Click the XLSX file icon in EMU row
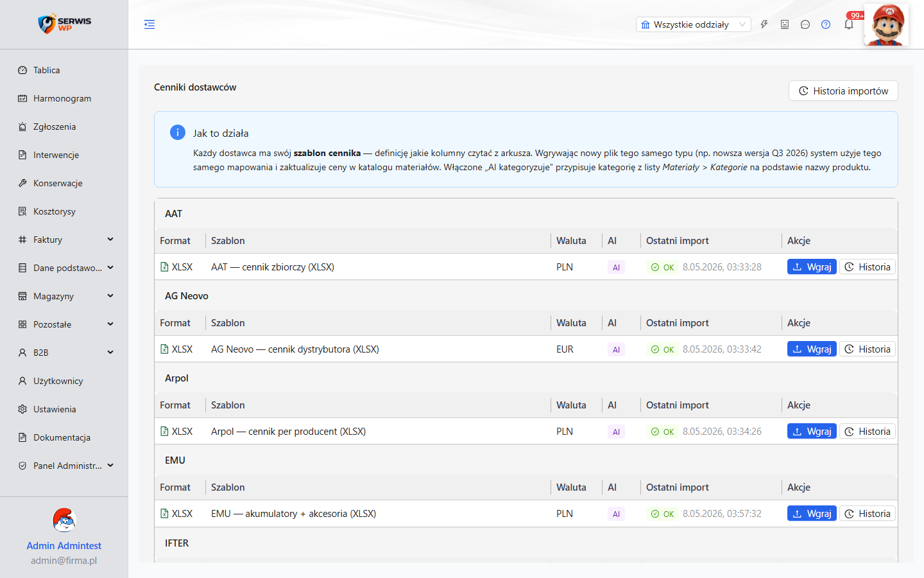 [164, 514]
